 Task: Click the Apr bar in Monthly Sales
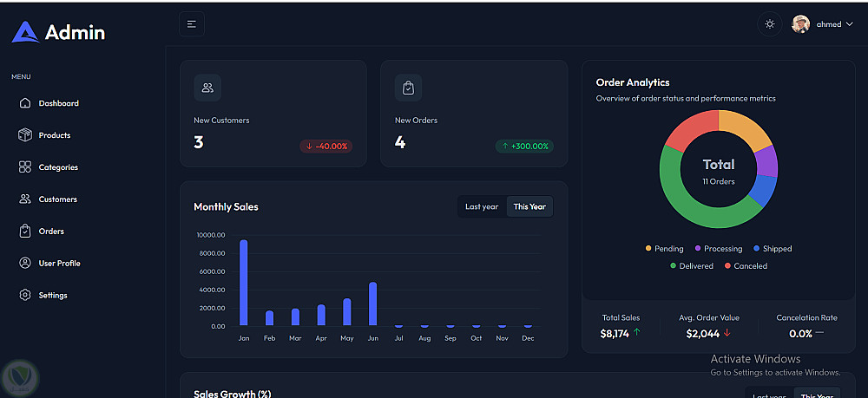click(x=321, y=315)
